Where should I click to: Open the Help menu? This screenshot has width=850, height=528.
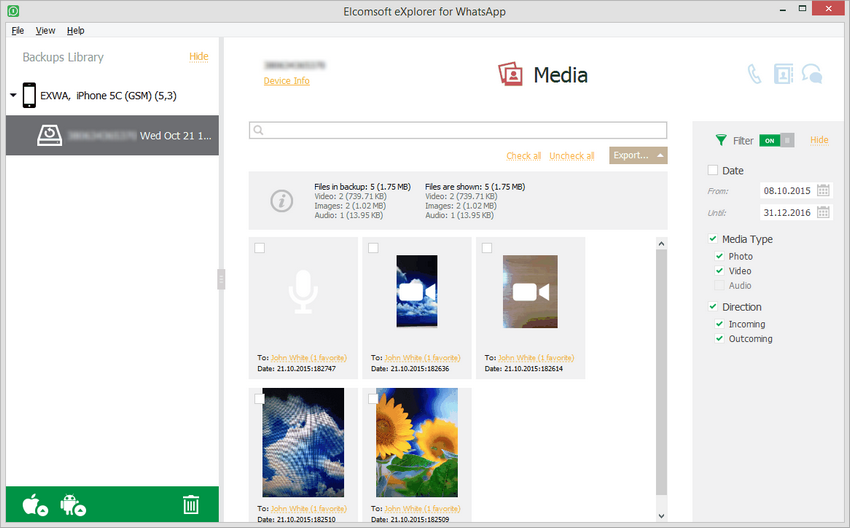(x=76, y=31)
